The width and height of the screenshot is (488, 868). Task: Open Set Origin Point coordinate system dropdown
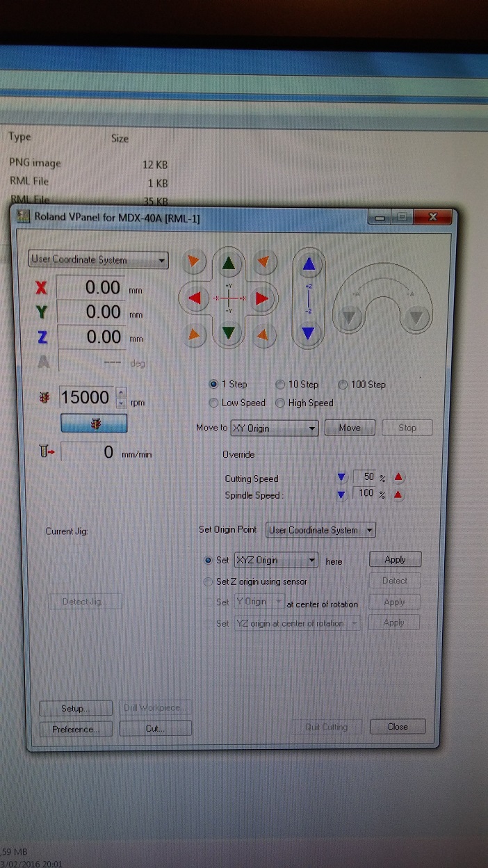point(321,530)
